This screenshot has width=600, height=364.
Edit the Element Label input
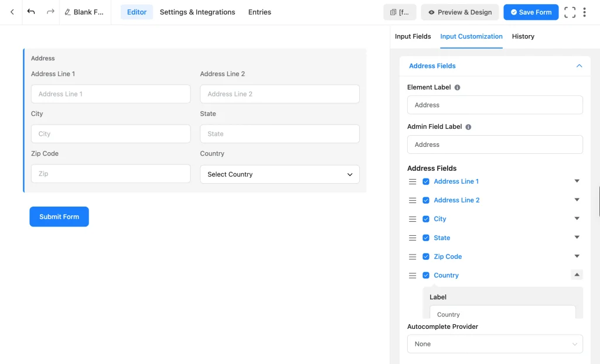click(495, 105)
